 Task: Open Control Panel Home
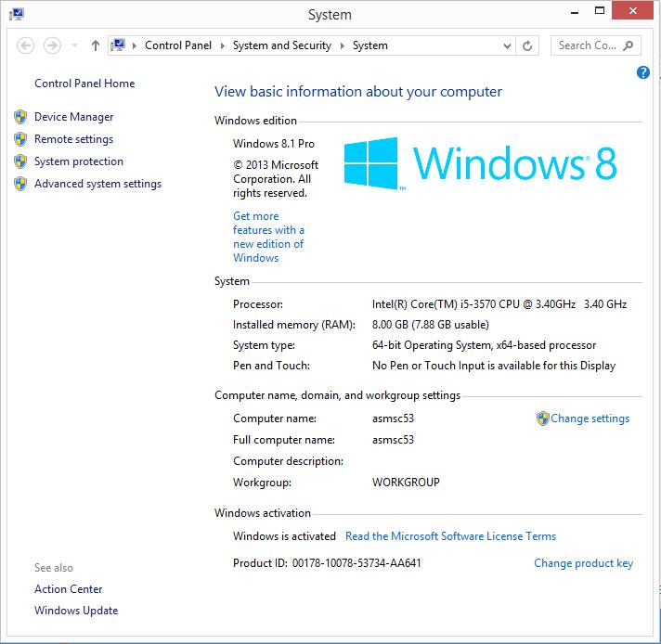pos(84,83)
